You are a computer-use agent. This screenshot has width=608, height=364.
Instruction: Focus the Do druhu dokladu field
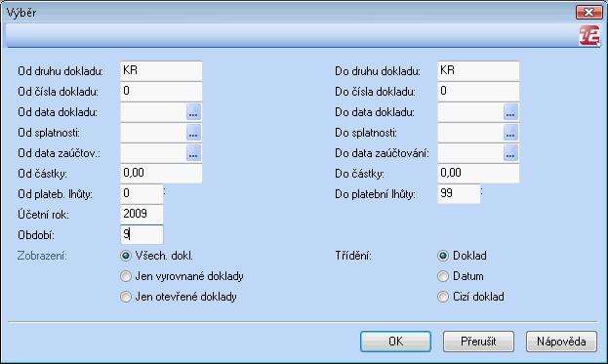click(x=478, y=71)
